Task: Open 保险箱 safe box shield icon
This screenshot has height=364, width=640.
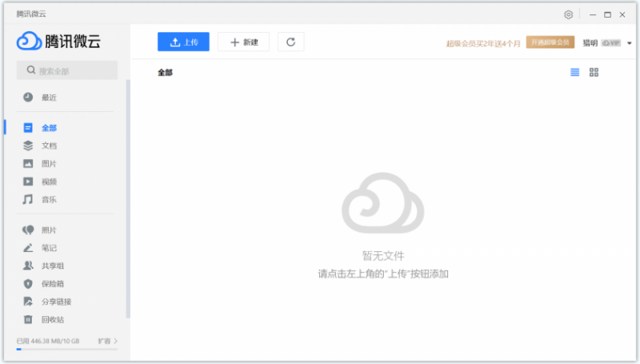Action: (x=28, y=283)
